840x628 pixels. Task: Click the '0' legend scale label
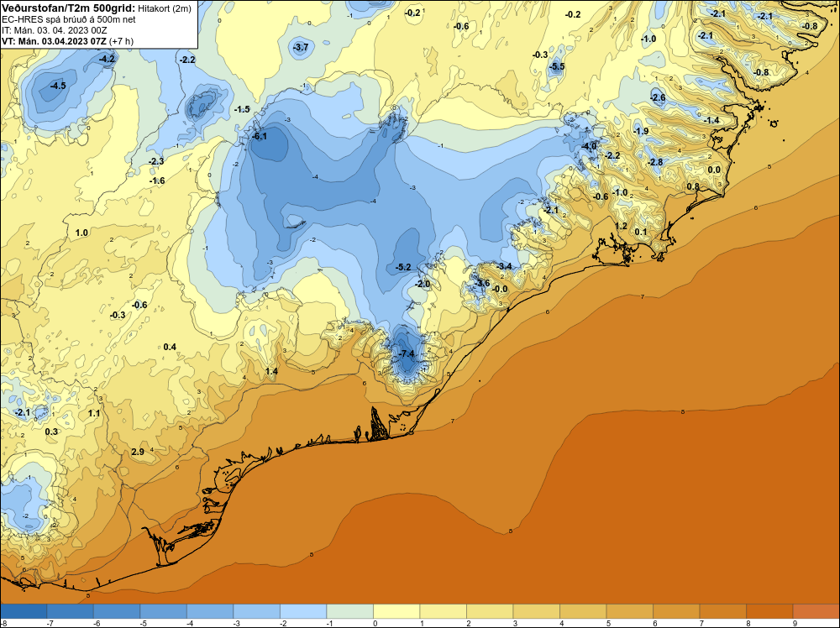pyautogui.click(x=375, y=623)
